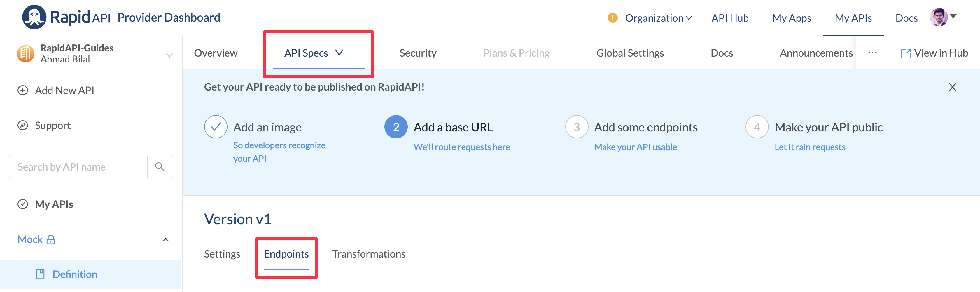The height and width of the screenshot is (292, 980).
Task: Click the RapidAPI octopus logo
Action: [x=34, y=17]
